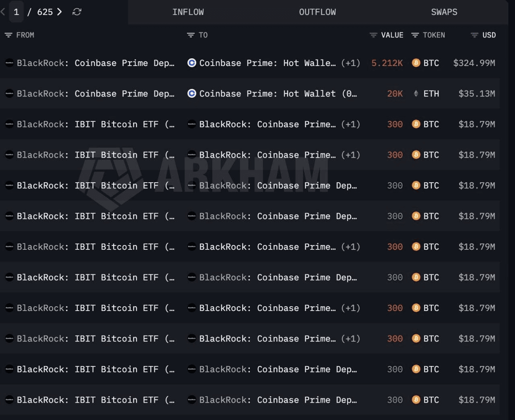
Task: Open the TOKEN column filter
Action: (415, 35)
